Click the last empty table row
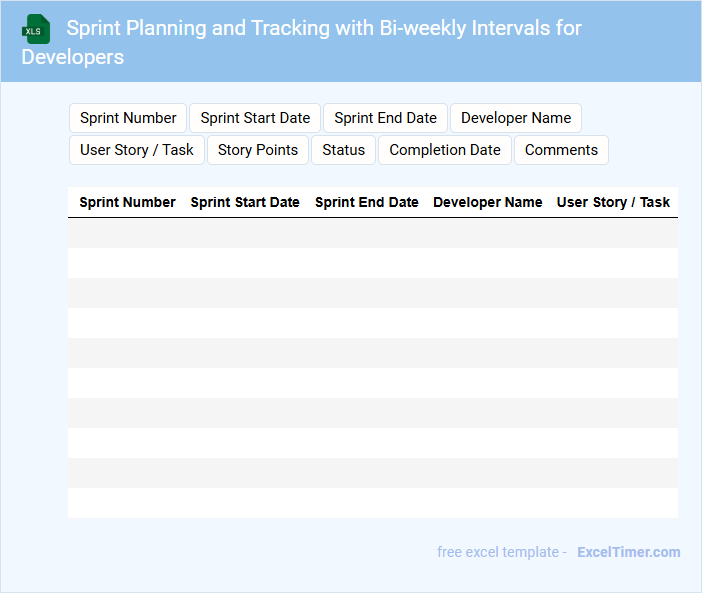702x593 pixels. click(372, 503)
